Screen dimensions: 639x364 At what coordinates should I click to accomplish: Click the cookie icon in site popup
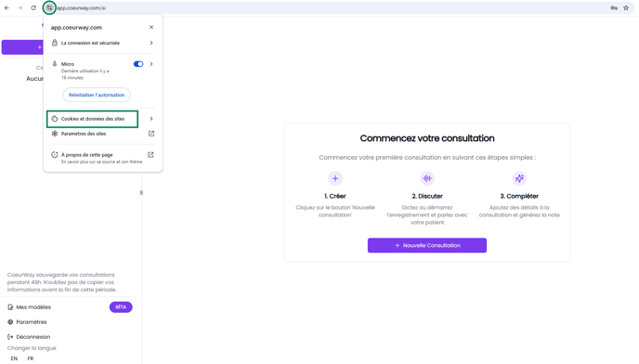[55, 119]
